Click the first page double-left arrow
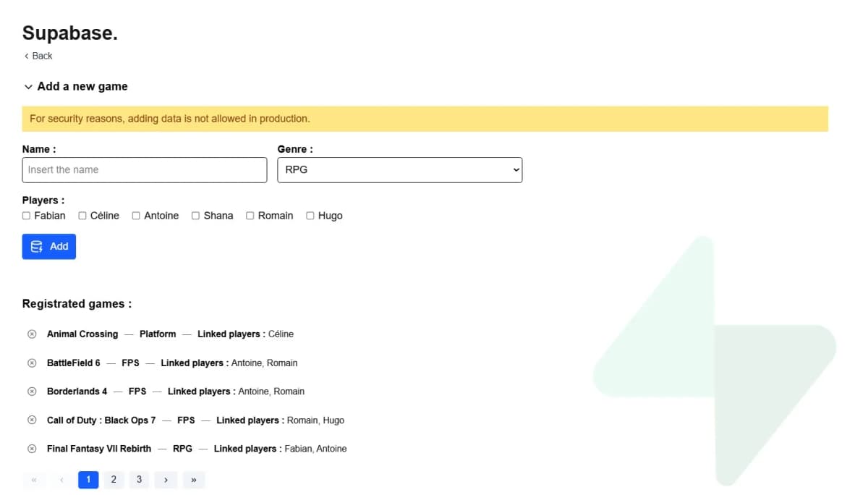Image resolution: width=868 pixels, height=495 pixels. pos(34,480)
